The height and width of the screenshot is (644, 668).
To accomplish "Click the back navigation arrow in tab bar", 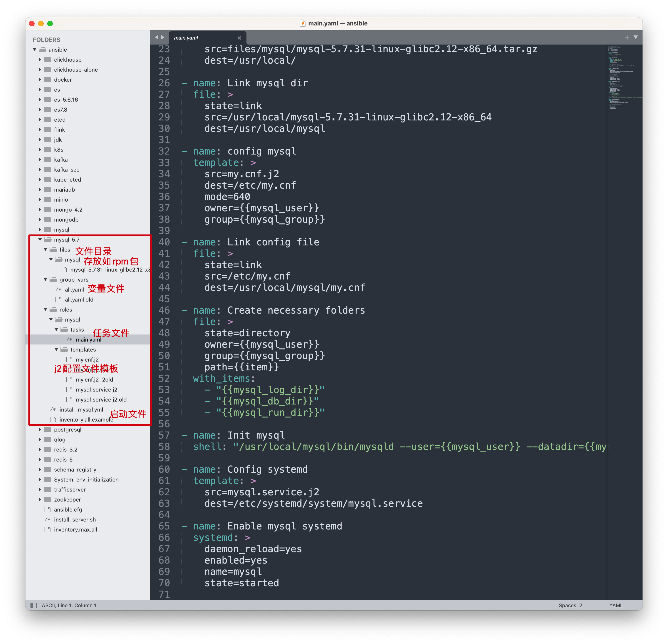I will (x=156, y=37).
